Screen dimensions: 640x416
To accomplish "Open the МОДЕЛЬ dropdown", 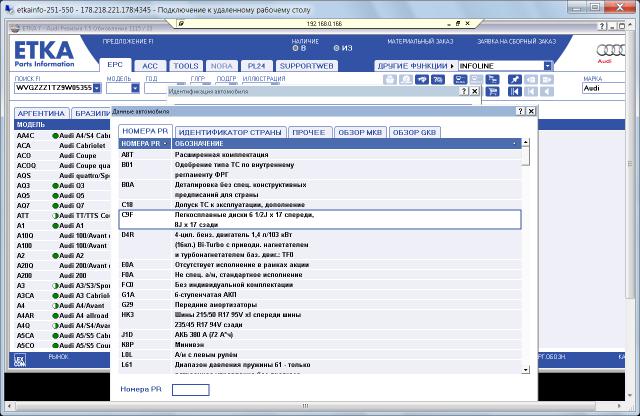I will pos(135,88).
